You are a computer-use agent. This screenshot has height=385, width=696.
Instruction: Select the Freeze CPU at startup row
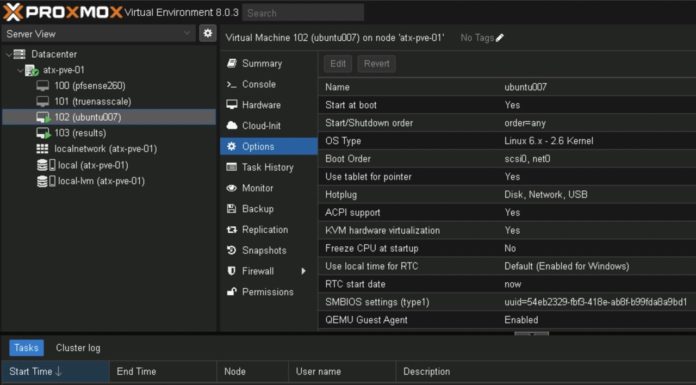[x=507, y=248]
